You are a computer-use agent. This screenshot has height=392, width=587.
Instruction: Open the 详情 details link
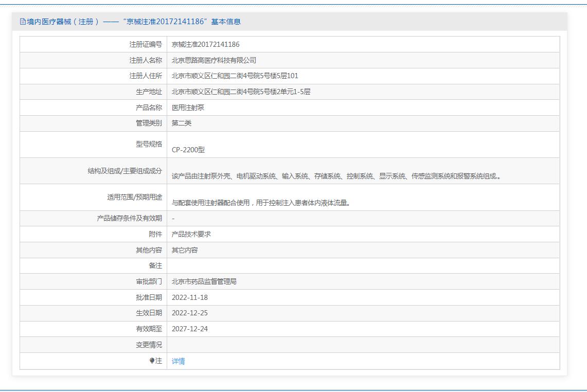pos(178,361)
